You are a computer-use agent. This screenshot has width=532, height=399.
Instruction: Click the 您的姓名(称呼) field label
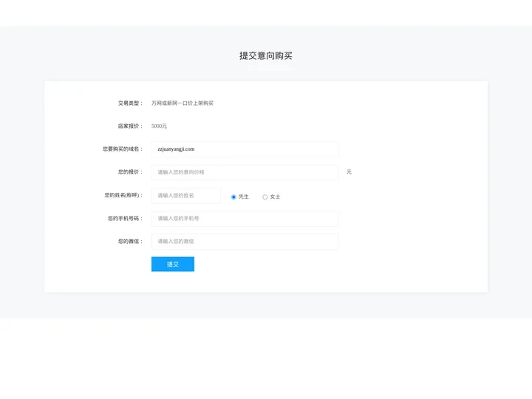tap(123, 195)
